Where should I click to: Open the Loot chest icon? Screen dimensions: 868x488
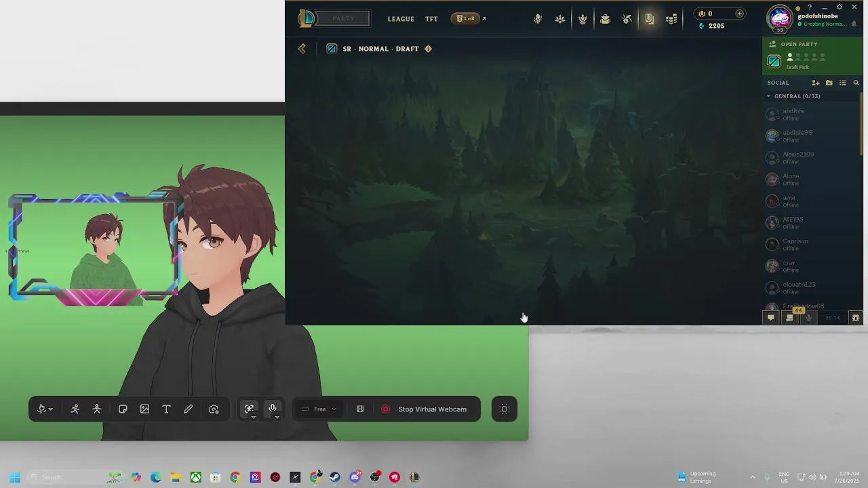click(605, 19)
